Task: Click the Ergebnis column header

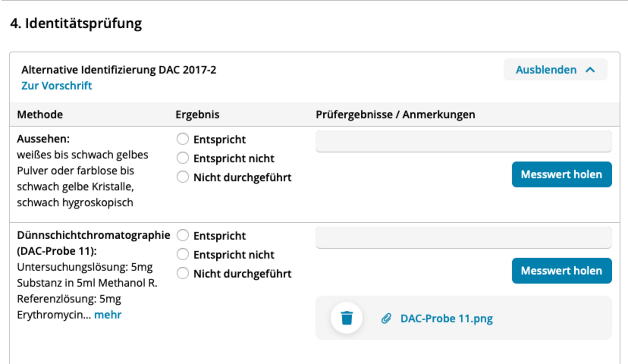Action: tap(197, 115)
